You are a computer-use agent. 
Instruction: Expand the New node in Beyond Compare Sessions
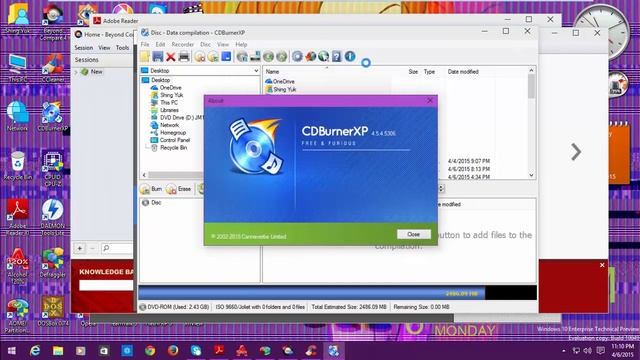pyautogui.click(x=76, y=72)
